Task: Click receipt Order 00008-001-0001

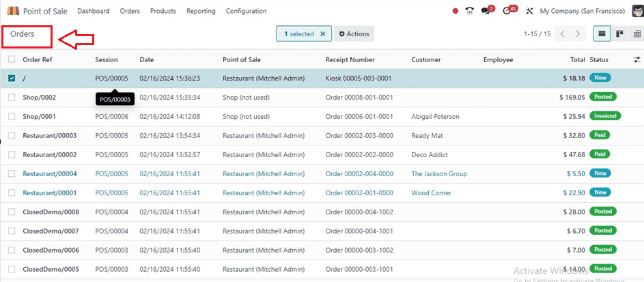Action: click(359, 97)
